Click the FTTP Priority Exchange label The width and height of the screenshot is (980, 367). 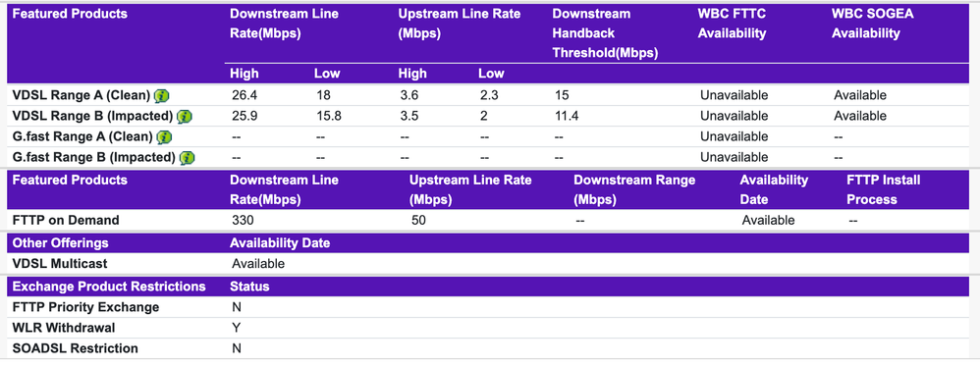tap(85, 307)
